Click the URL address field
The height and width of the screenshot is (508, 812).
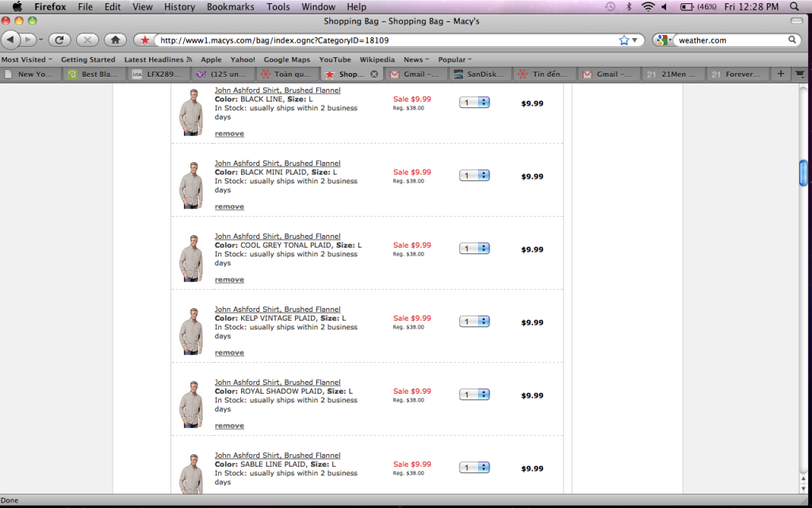pyautogui.click(x=381, y=40)
